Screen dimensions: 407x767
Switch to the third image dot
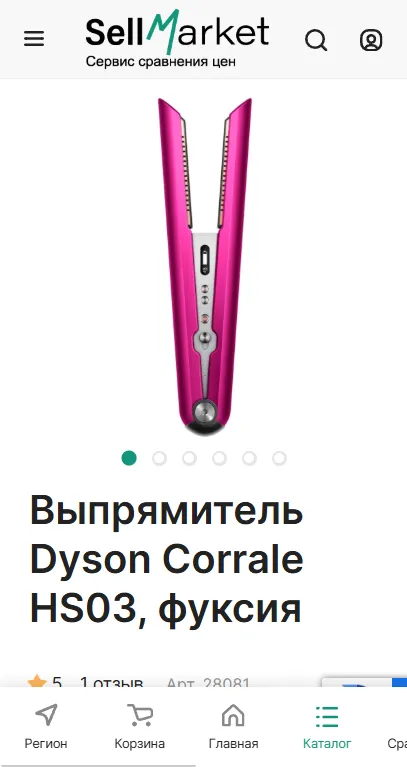click(x=189, y=458)
